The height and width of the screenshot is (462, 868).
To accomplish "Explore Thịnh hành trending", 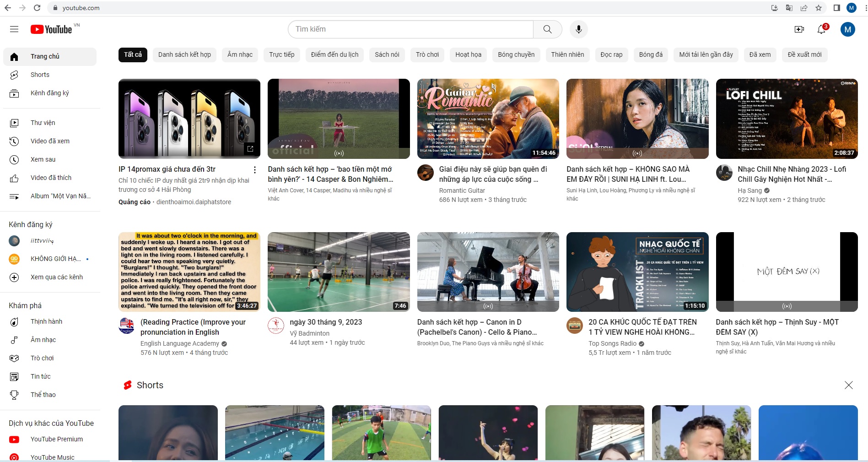I will click(50, 321).
